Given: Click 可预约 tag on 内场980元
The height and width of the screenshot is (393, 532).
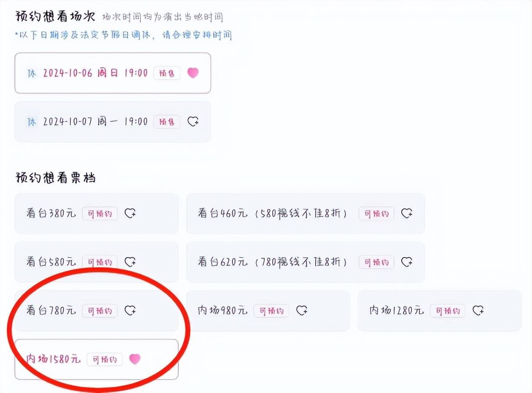Looking at the screenshot, I should pos(271,311).
